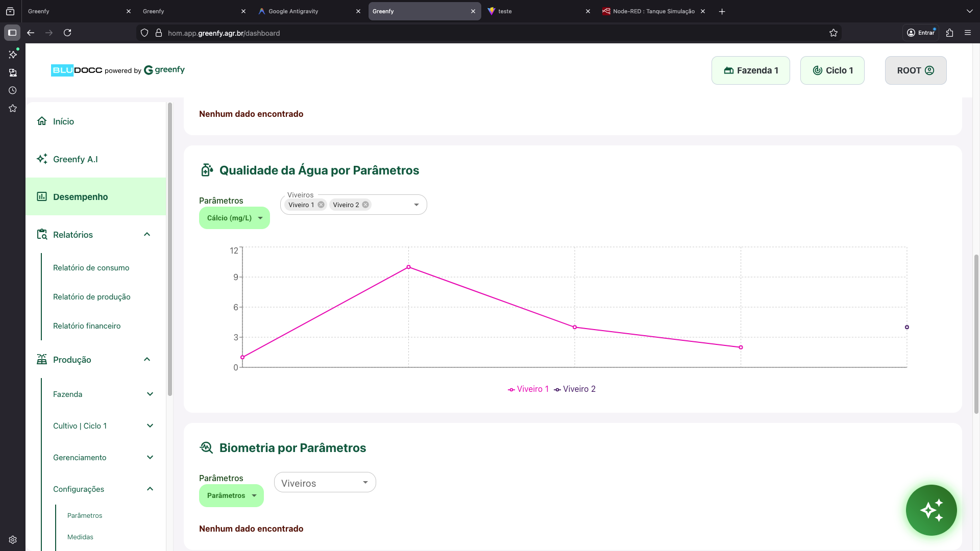Click the Relatórios report icon in sidebar

coord(42,234)
